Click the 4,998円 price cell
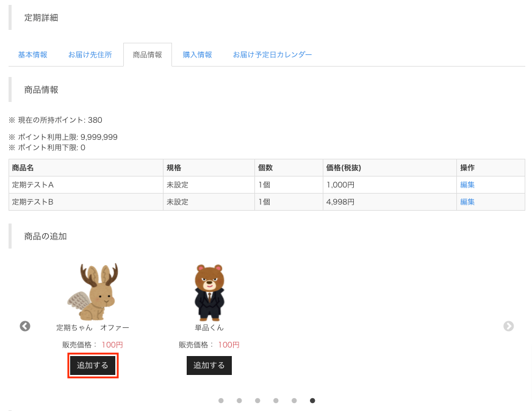Screen dimensions: 532x411 tap(389, 202)
